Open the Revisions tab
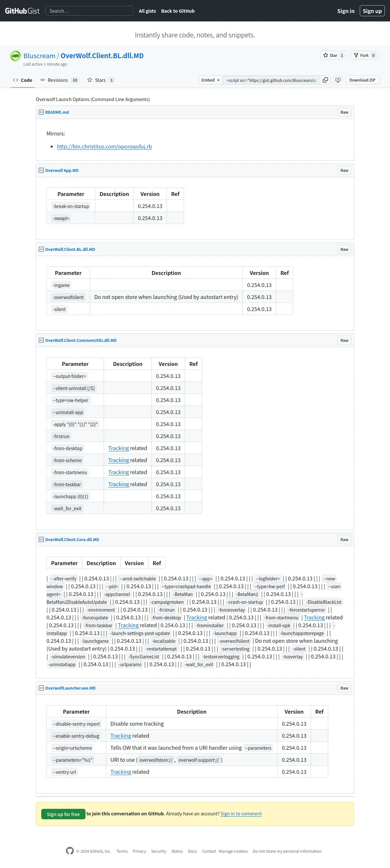 click(59, 80)
